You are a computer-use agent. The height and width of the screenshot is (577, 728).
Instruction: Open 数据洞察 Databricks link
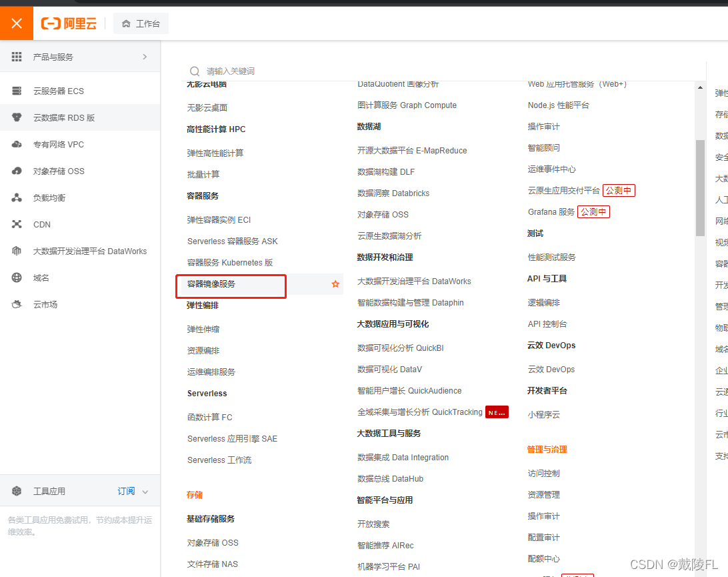(393, 193)
